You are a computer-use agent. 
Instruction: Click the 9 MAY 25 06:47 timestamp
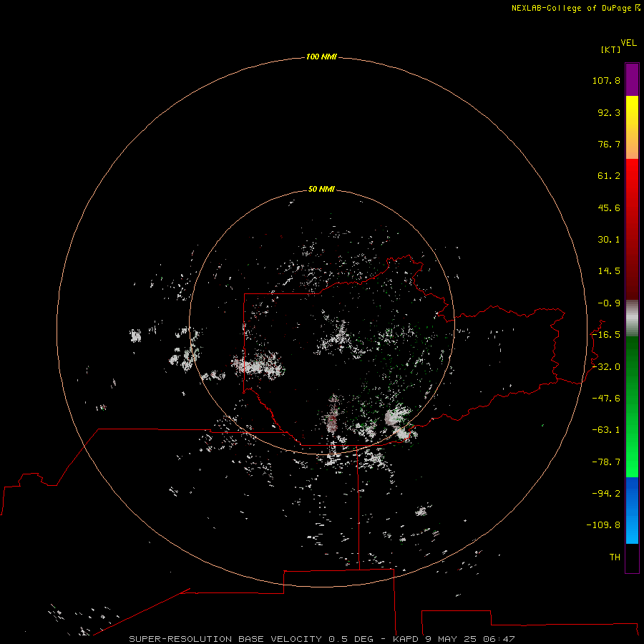[469, 639]
